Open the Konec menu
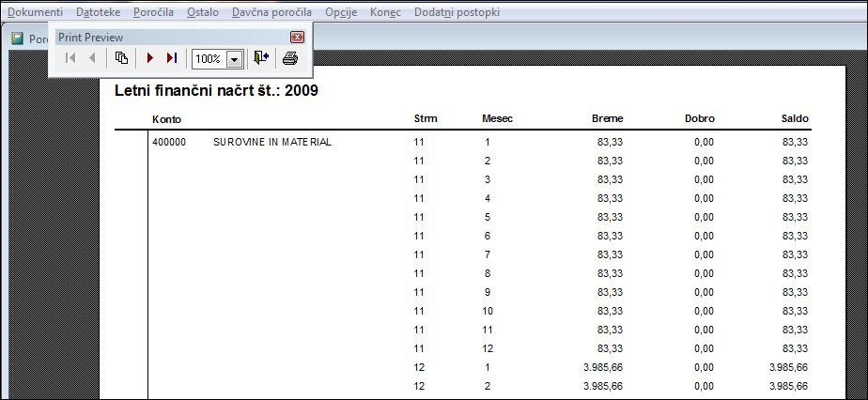The width and height of the screenshot is (868, 400). click(385, 11)
